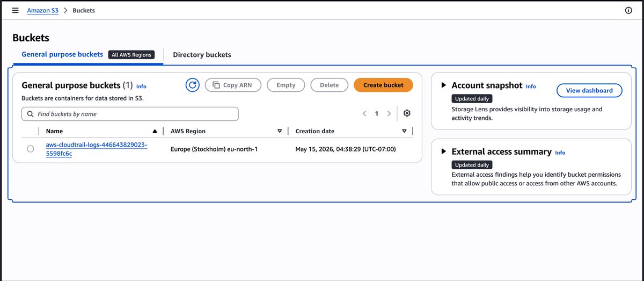The width and height of the screenshot is (644, 281).
Task: Focus the Find buckets by name field
Action: coord(130,114)
